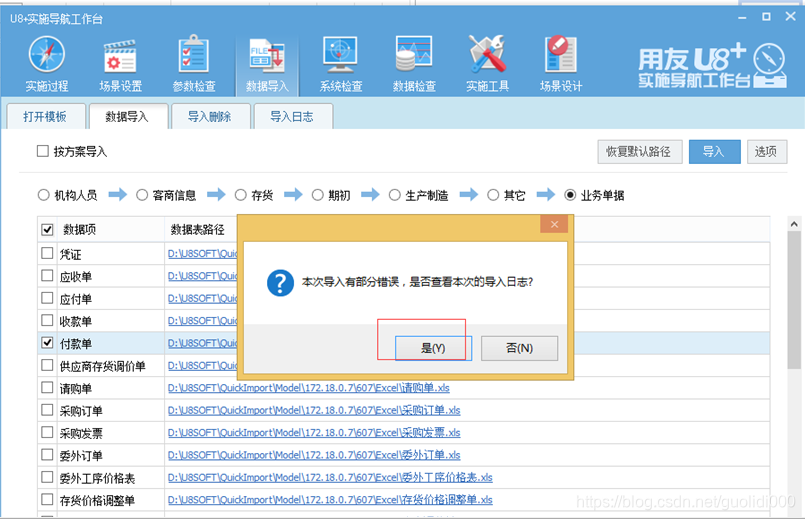
Task: Open the 场景设置 clapperboard icon
Action: (x=120, y=55)
